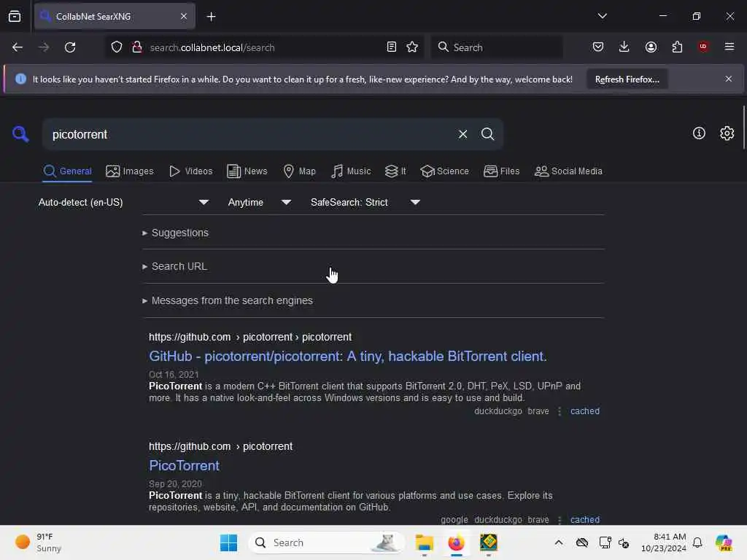Submit search with magnifier button
The height and width of the screenshot is (560, 747).
[x=487, y=134]
